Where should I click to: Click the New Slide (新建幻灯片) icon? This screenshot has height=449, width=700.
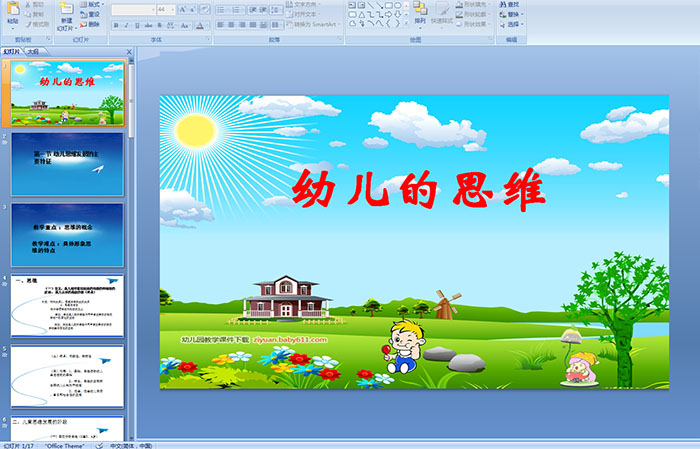[x=66, y=9]
